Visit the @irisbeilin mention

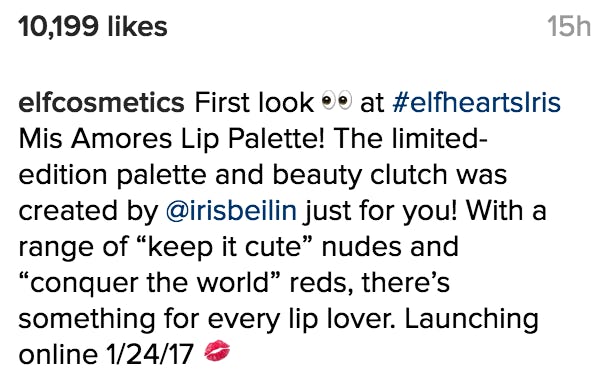231,211
